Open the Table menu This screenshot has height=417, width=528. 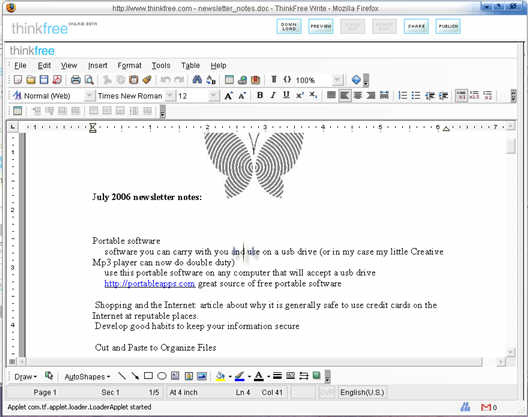[191, 65]
